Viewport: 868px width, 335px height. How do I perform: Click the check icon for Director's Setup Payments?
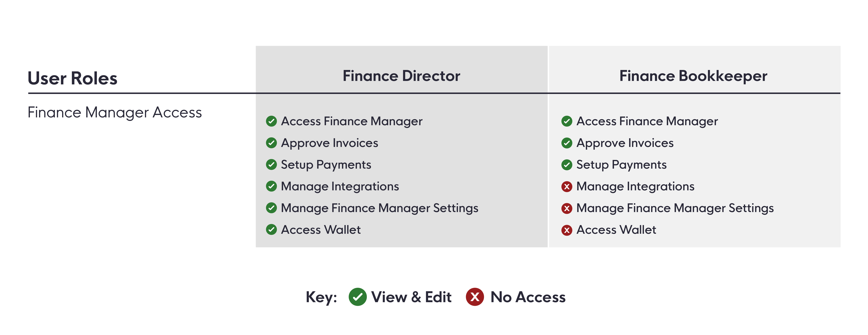click(271, 164)
